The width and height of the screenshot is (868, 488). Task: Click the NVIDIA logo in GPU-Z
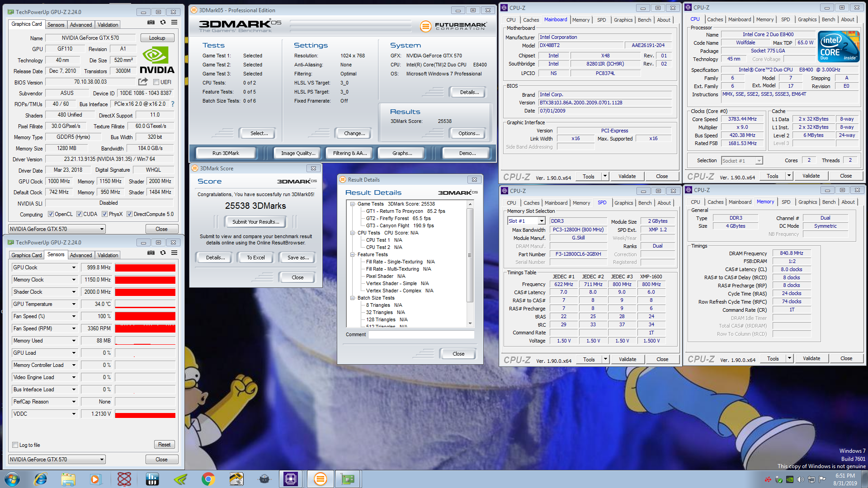point(156,61)
